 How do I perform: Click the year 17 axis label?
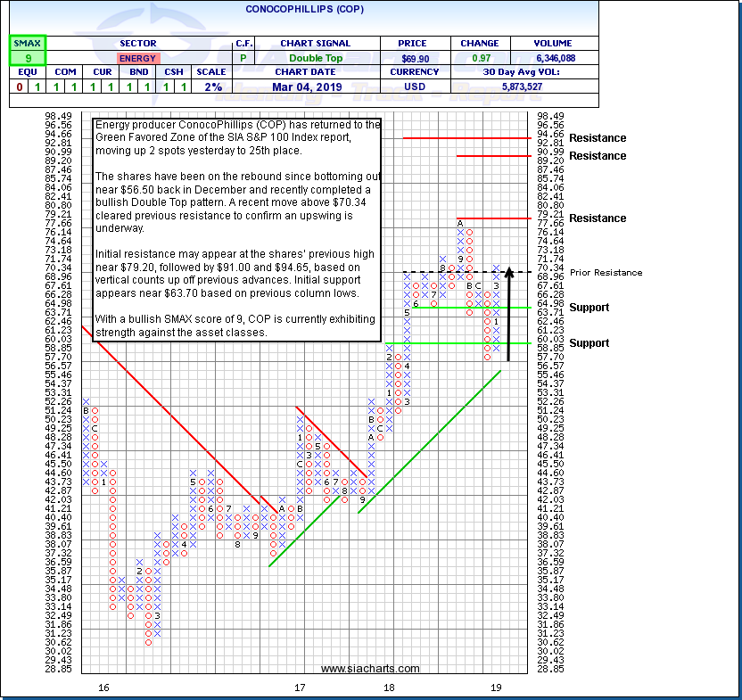pos(301,688)
